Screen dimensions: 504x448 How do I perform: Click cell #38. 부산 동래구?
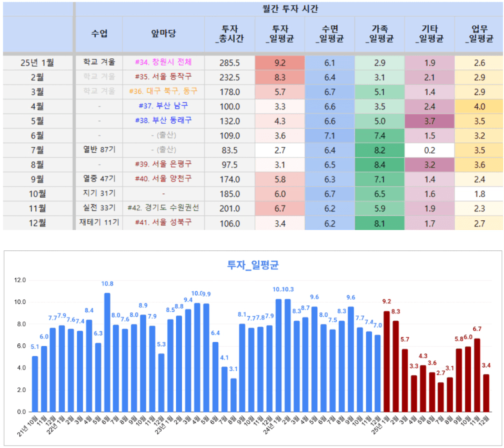(x=163, y=121)
